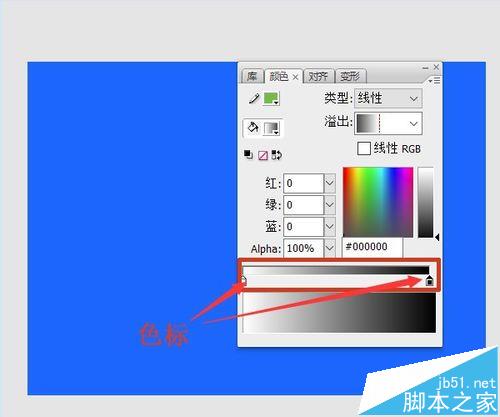
Task: Select the white gradient color stop
Action: point(244,281)
